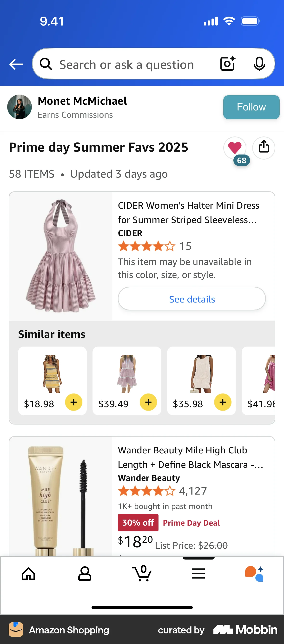Share the Prime day Summer Favs list
Image resolution: width=284 pixels, height=644 pixels.
pyautogui.click(x=264, y=148)
